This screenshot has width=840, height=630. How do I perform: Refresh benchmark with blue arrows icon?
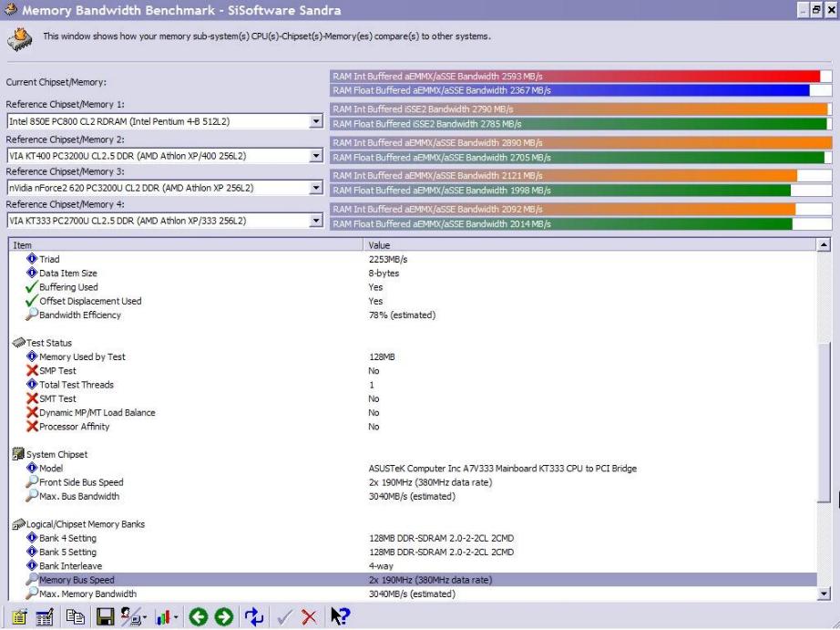254,617
